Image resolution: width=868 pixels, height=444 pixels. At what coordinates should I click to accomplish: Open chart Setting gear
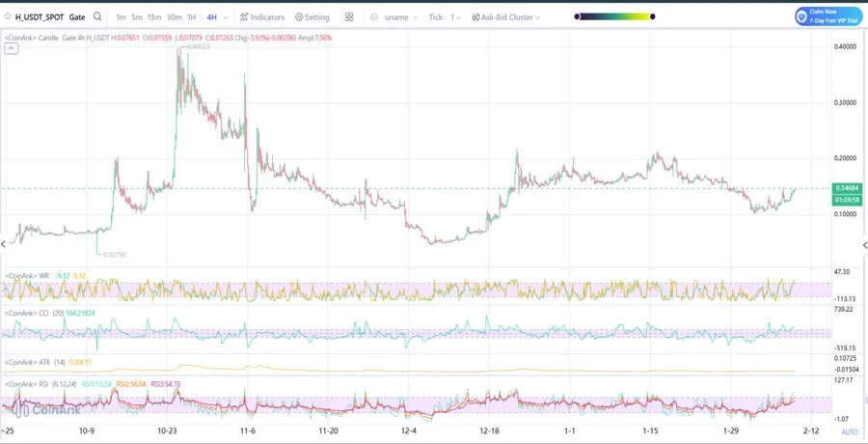312,16
